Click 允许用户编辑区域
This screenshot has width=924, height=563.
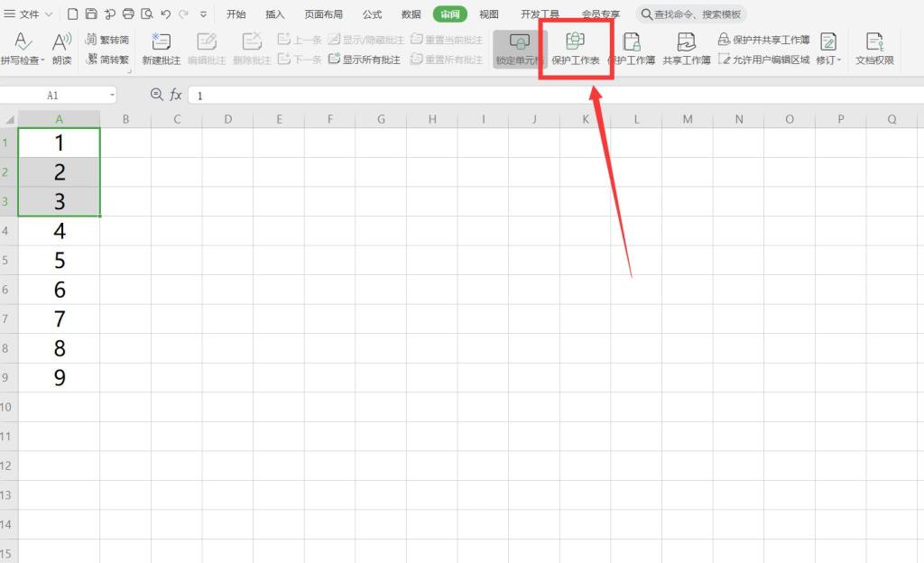(x=763, y=60)
